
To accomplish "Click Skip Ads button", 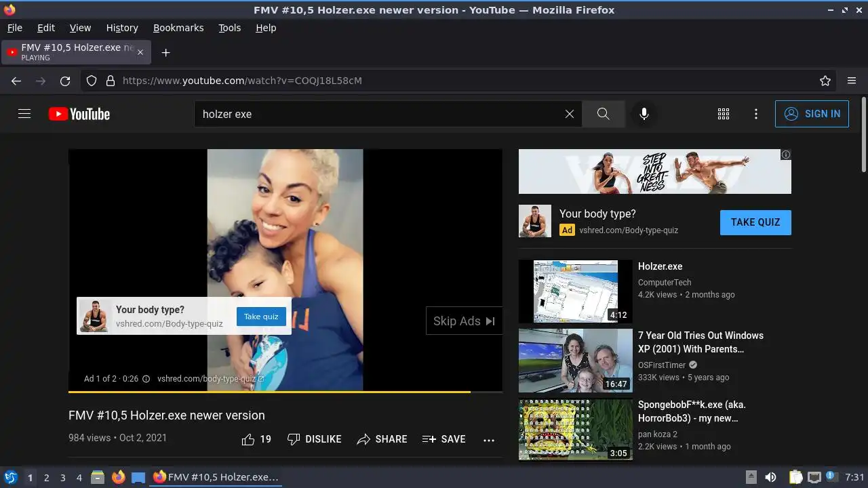I will tap(464, 321).
